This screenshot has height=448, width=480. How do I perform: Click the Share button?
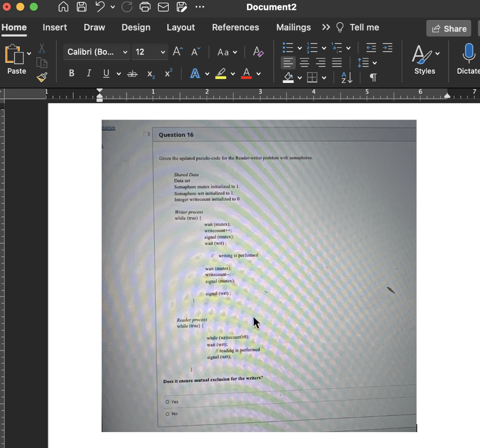pos(448,28)
